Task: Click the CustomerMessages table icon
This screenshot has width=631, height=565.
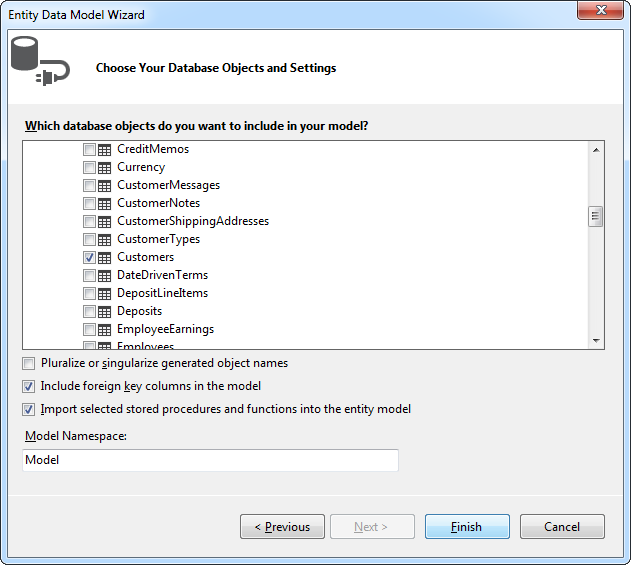Action: click(x=105, y=185)
